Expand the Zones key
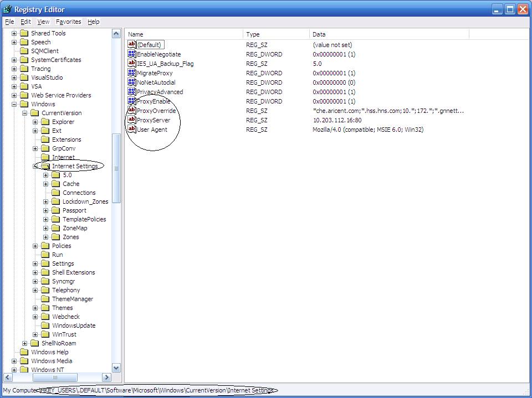The height and width of the screenshot is (398, 532). [x=45, y=237]
